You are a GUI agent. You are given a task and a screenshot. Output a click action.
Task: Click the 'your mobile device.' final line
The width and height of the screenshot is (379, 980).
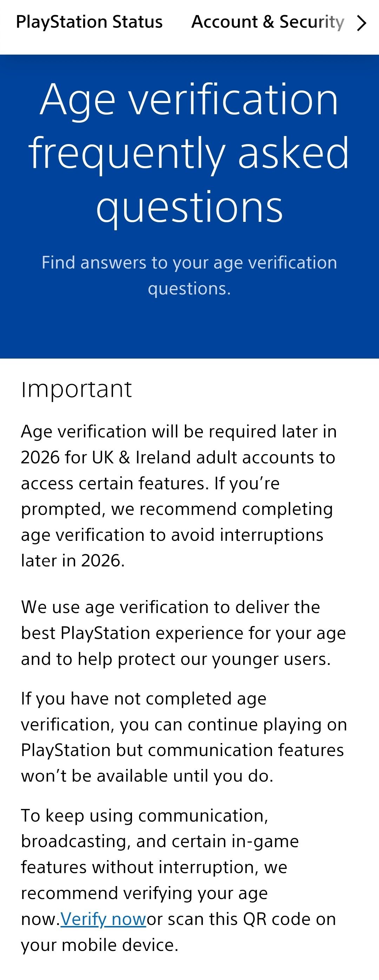point(99,945)
